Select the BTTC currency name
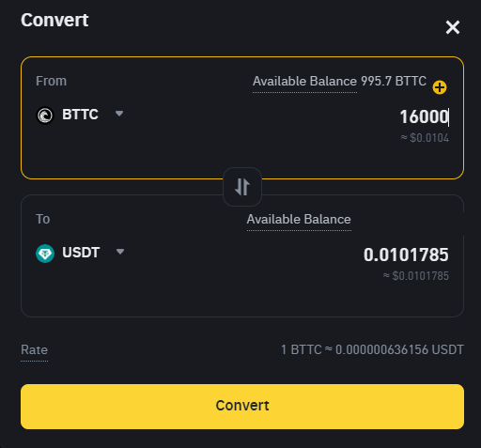 [x=80, y=115]
